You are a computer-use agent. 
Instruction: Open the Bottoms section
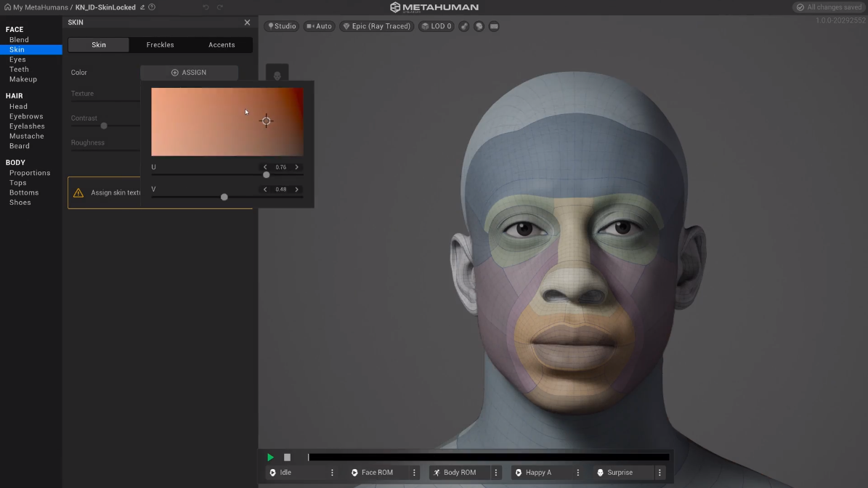click(24, 192)
